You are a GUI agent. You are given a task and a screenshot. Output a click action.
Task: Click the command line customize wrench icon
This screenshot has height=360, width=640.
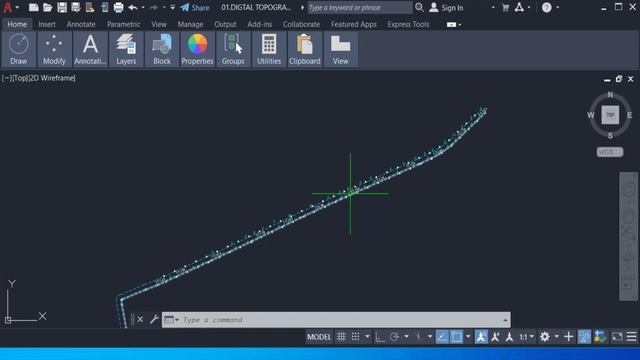coord(154,319)
